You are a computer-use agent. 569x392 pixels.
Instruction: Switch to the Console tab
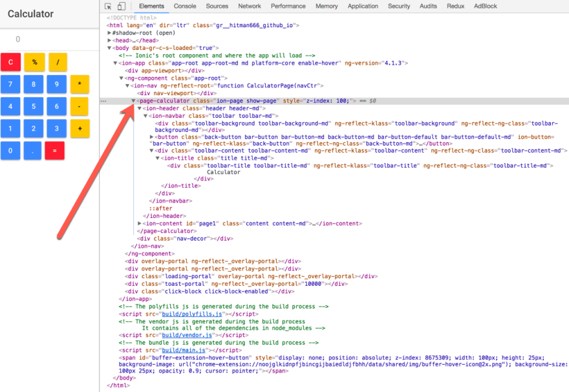pos(185,6)
